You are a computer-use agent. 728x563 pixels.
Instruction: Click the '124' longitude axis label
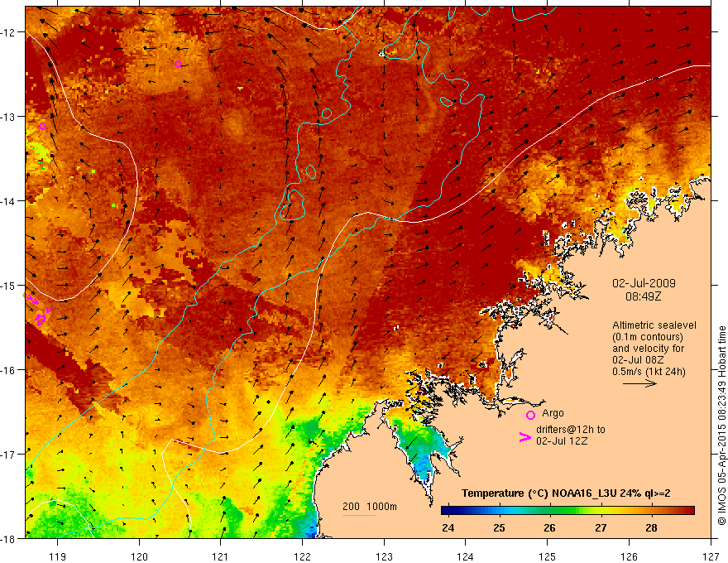pos(466,556)
